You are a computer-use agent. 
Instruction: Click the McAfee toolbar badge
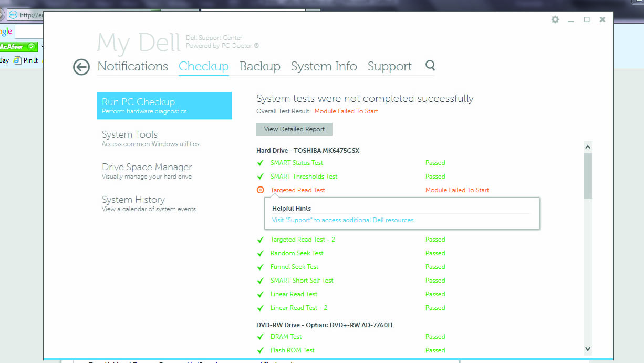(18, 47)
